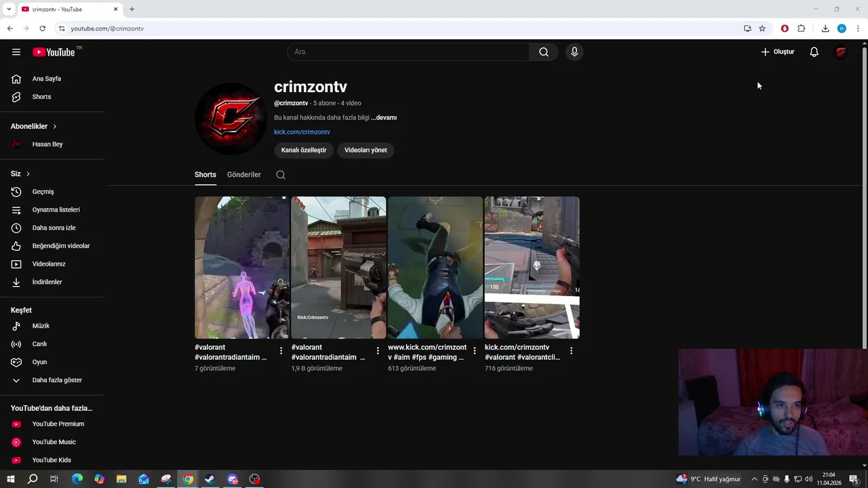The width and height of the screenshot is (868, 488).
Task: Open options for first short, 7 görüntüleme
Action: (x=281, y=351)
